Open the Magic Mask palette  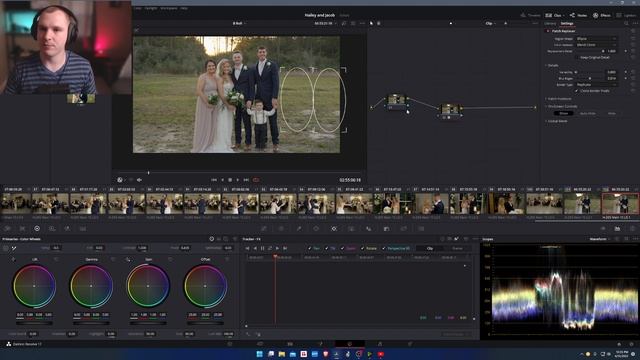[x=351, y=229]
